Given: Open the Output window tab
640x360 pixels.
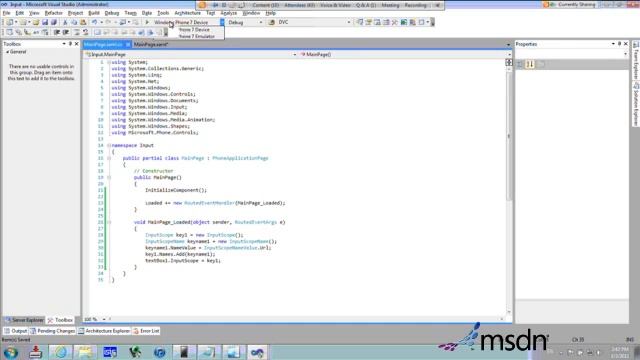Looking at the screenshot, I should pyautogui.click(x=16, y=331).
